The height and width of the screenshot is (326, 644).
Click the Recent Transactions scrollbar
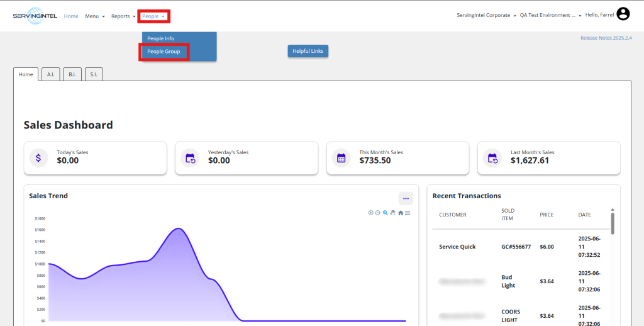click(613, 222)
